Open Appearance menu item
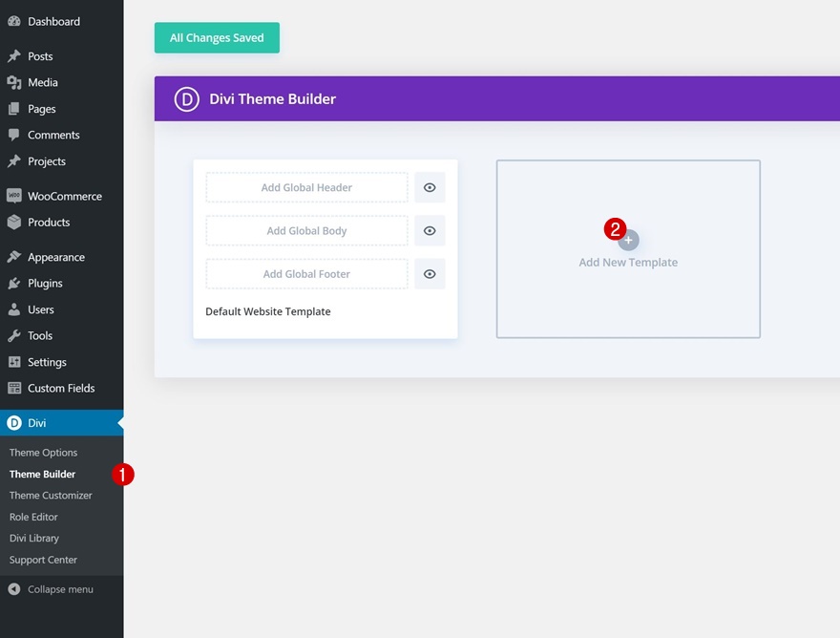Screen dimensions: 840x638 click(62, 257)
